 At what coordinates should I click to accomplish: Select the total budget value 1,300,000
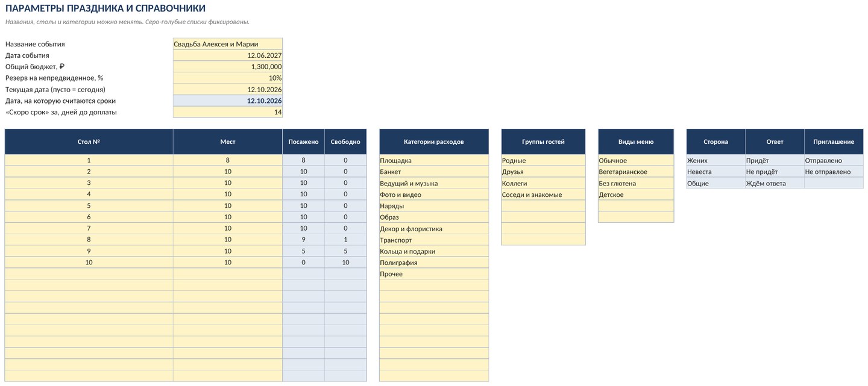click(x=228, y=67)
